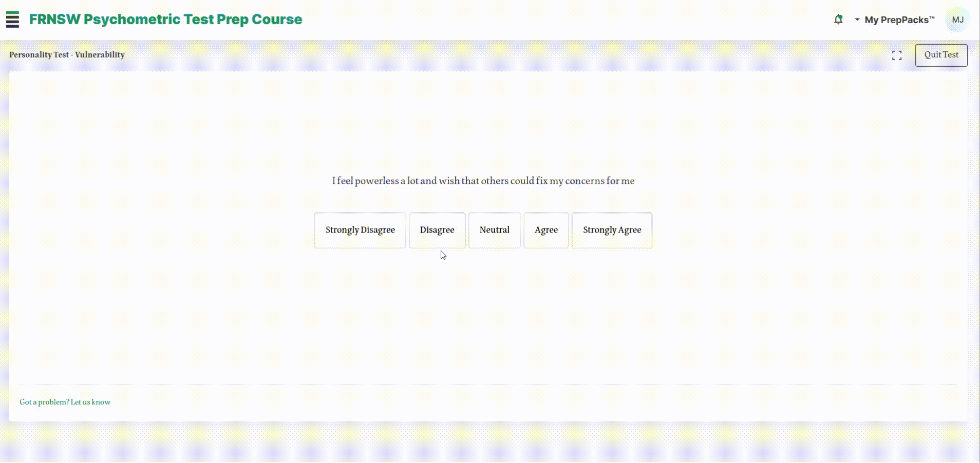Click the 'I feel powerless' question statement
The width and height of the screenshot is (980, 463).
tap(483, 181)
